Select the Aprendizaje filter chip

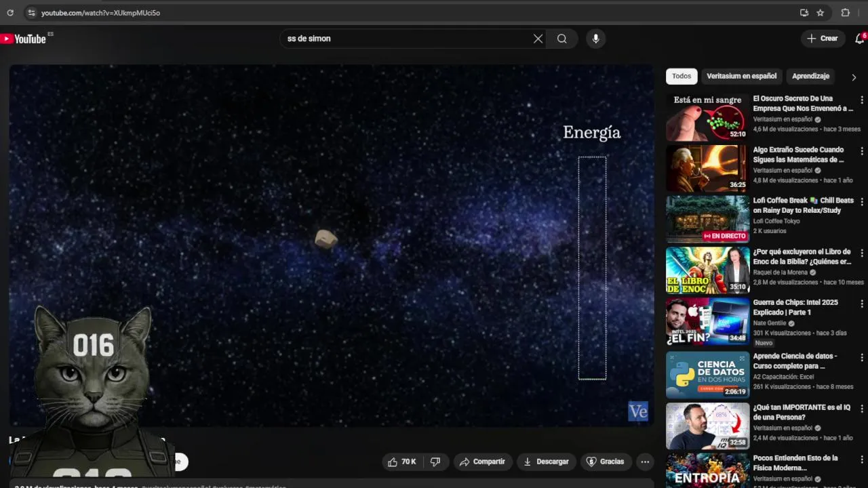pyautogui.click(x=810, y=76)
